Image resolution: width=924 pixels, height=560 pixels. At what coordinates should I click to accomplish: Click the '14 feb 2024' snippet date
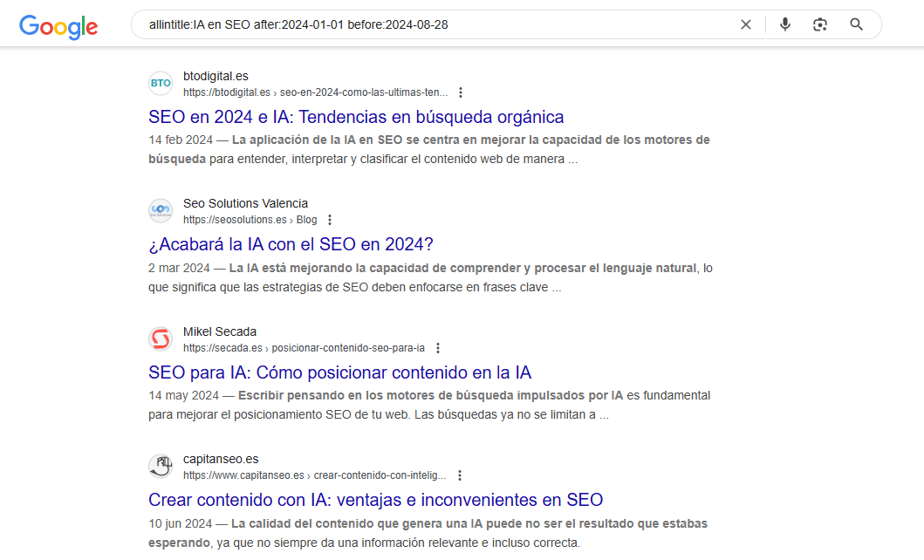pos(181,140)
